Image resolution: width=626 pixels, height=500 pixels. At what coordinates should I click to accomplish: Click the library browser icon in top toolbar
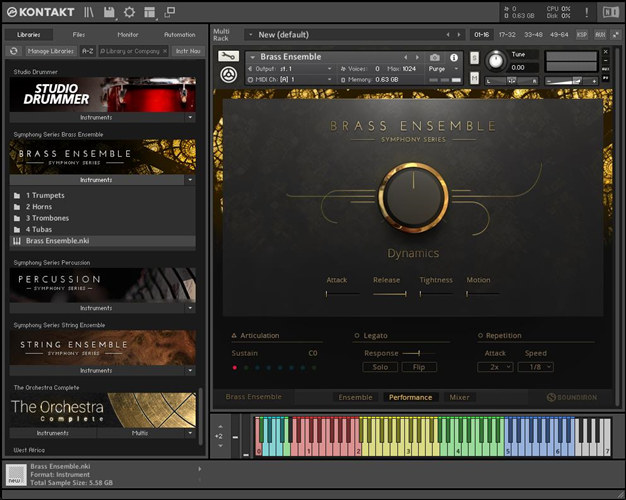tap(90, 12)
